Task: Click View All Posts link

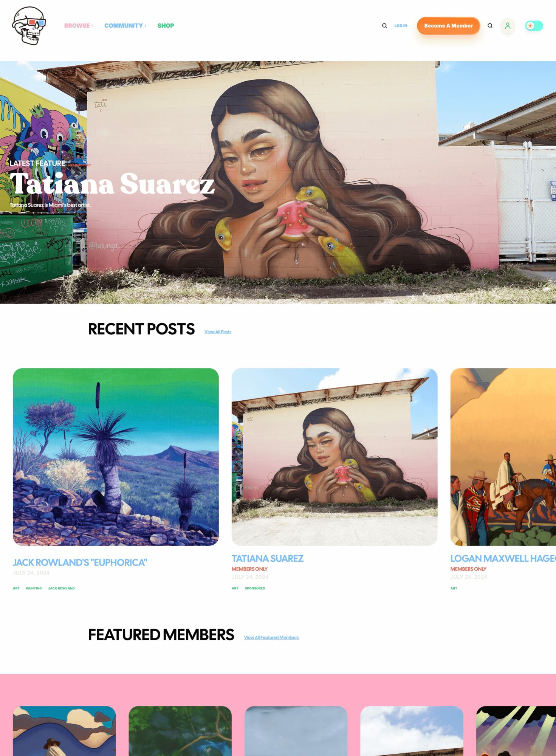Action: [x=218, y=332]
